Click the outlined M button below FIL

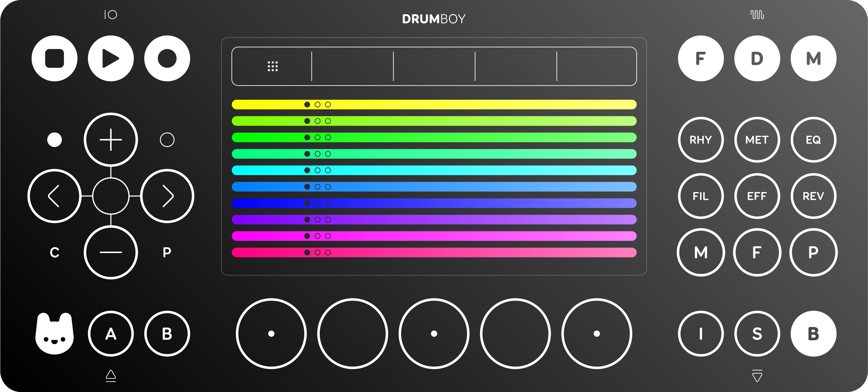pos(701,252)
